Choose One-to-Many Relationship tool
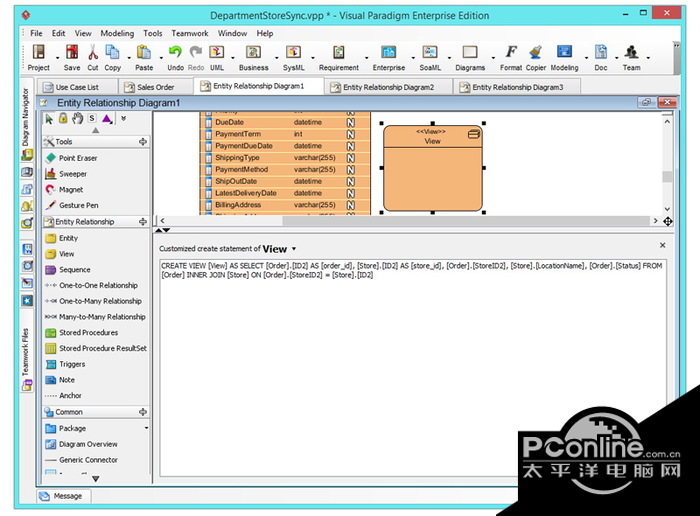Screen dimensions: 700x516 coord(93,301)
